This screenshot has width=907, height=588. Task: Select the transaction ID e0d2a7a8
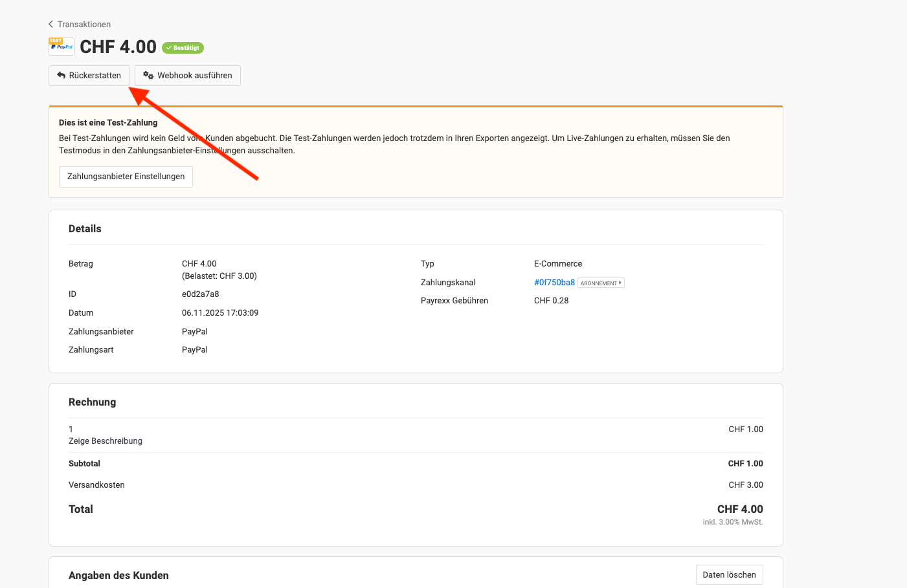click(200, 294)
